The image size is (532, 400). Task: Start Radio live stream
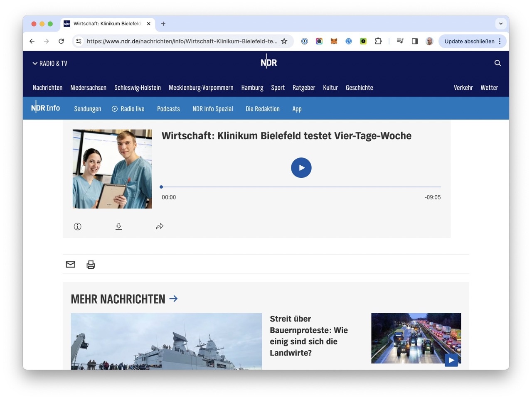point(128,109)
